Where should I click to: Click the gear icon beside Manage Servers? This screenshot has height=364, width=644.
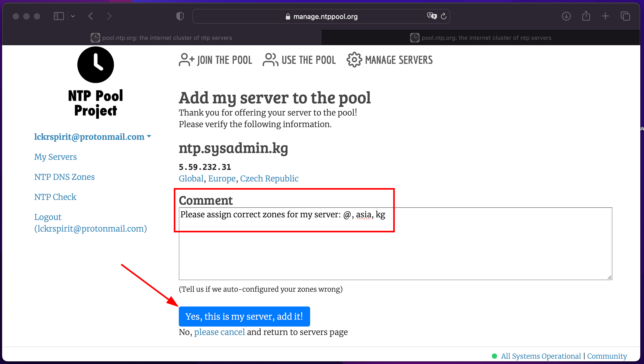click(x=354, y=60)
